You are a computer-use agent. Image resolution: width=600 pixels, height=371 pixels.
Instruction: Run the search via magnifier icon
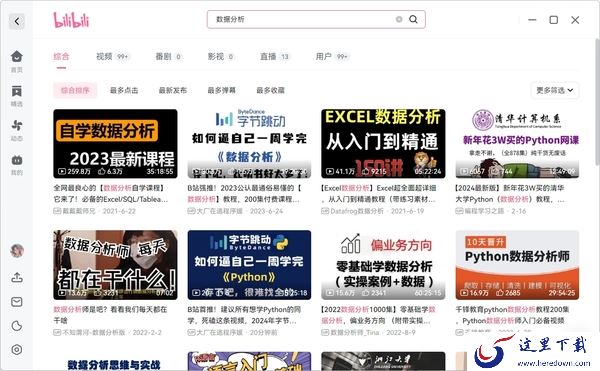413,19
